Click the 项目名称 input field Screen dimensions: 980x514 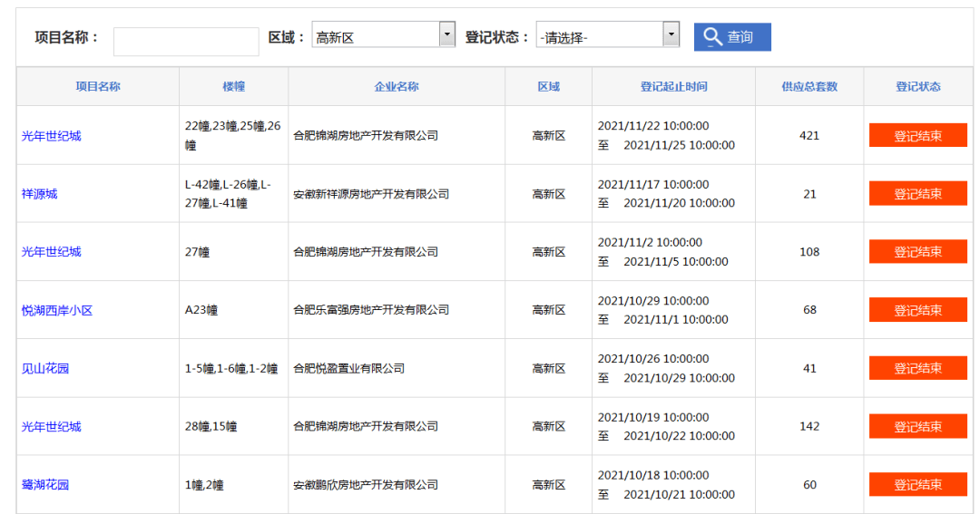(x=186, y=41)
